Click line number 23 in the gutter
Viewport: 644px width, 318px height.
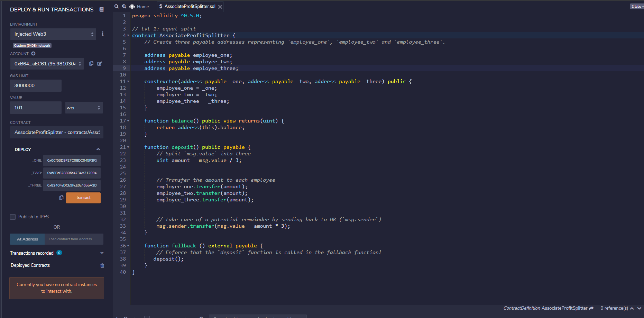(123, 161)
